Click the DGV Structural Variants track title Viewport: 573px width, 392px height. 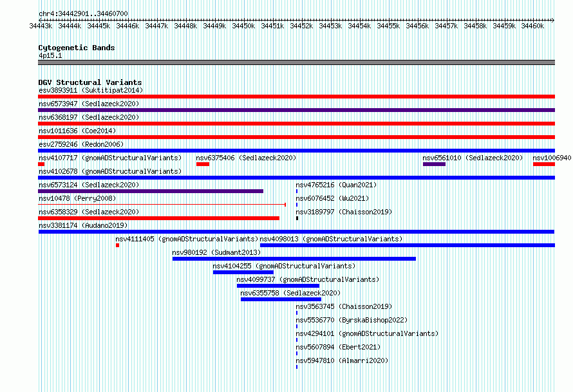90,82
